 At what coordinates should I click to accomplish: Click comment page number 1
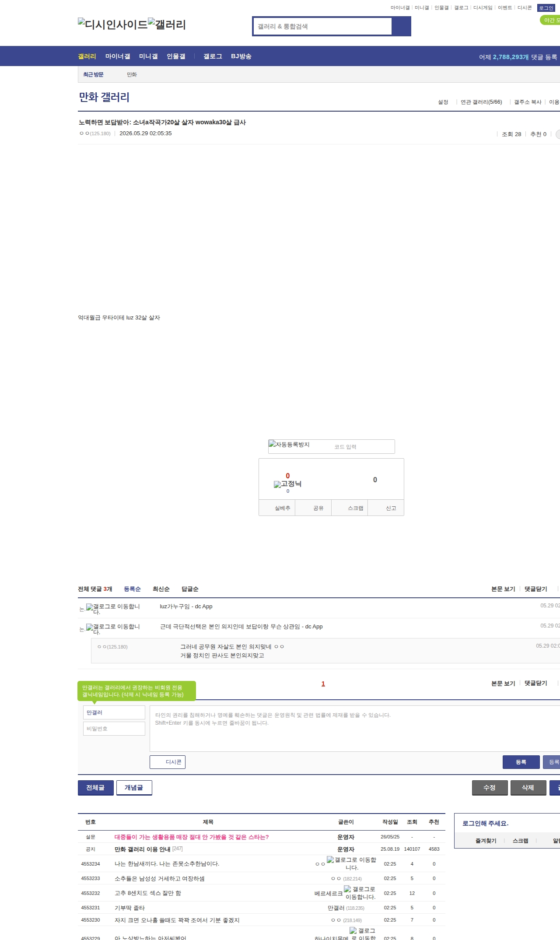coord(323,684)
